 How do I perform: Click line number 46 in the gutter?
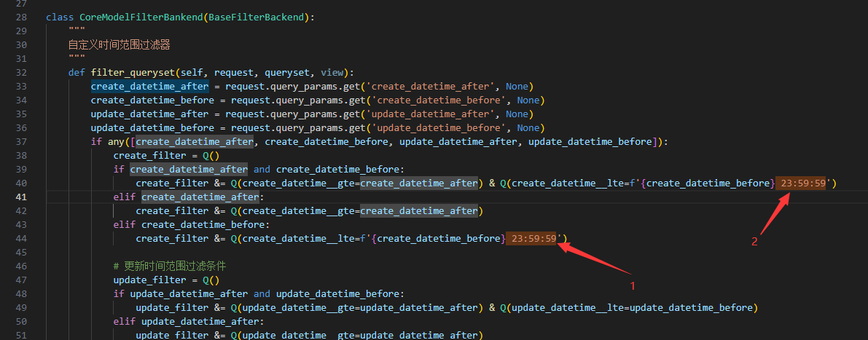pyautogui.click(x=22, y=266)
